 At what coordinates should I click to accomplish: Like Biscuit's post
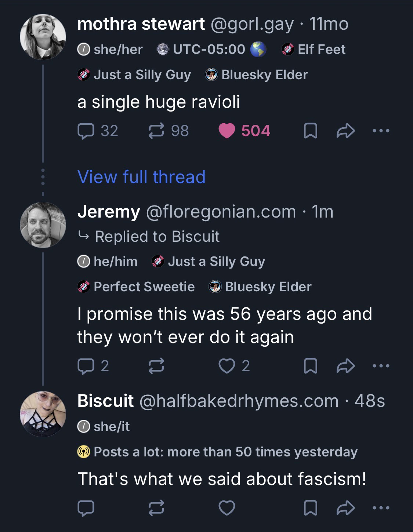point(227,508)
